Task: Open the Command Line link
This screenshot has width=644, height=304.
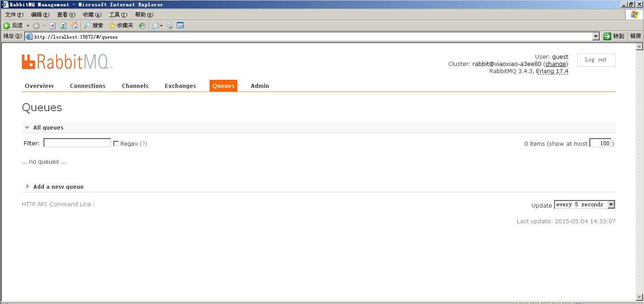Action: [x=71, y=204]
